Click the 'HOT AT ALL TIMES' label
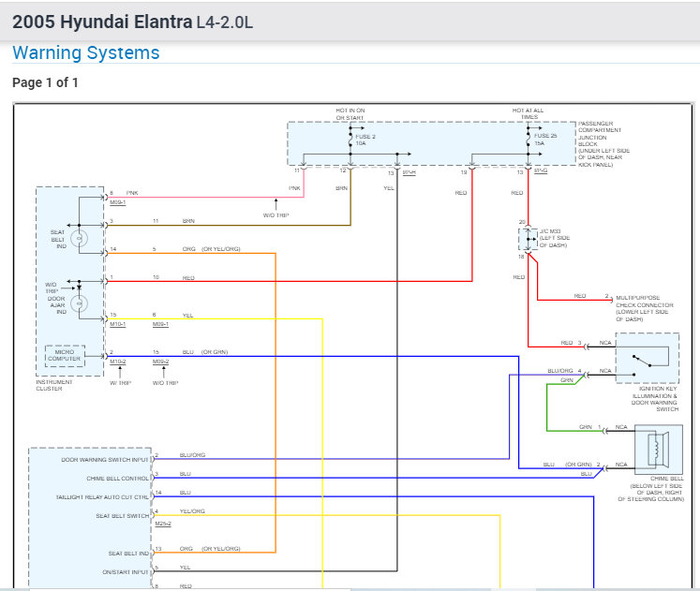 pyautogui.click(x=529, y=113)
